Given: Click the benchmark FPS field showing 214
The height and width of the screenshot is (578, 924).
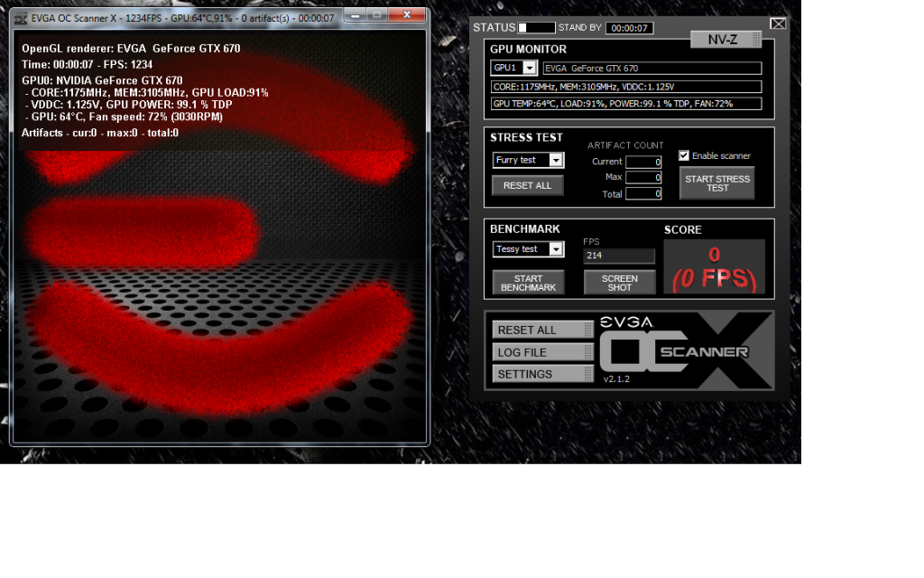Looking at the screenshot, I should point(619,256).
